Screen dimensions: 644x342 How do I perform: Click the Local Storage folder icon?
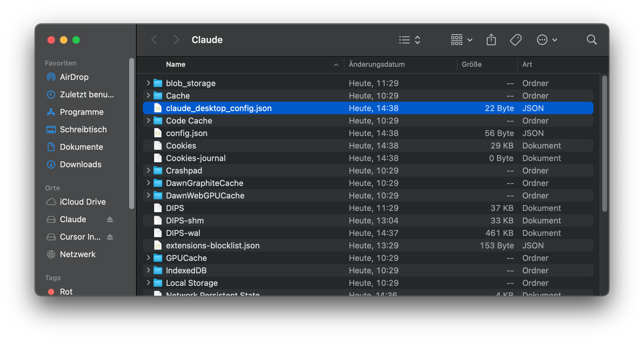pyautogui.click(x=158, y=283)
